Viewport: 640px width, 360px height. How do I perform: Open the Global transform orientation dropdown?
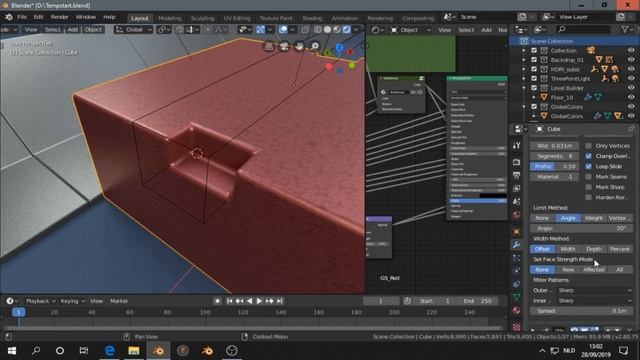coord(133,29)
